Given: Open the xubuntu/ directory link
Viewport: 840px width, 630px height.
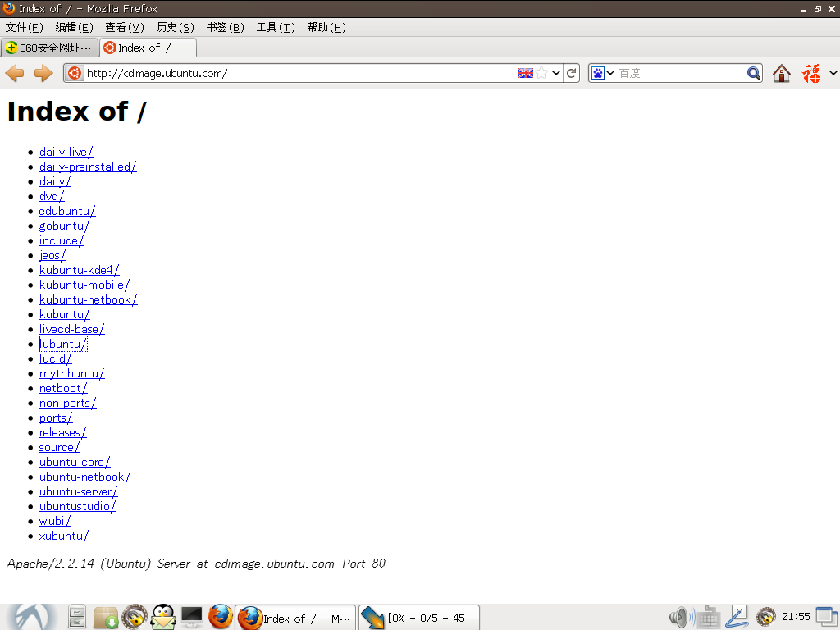Looking at the screenshot, I should (64, 536).
